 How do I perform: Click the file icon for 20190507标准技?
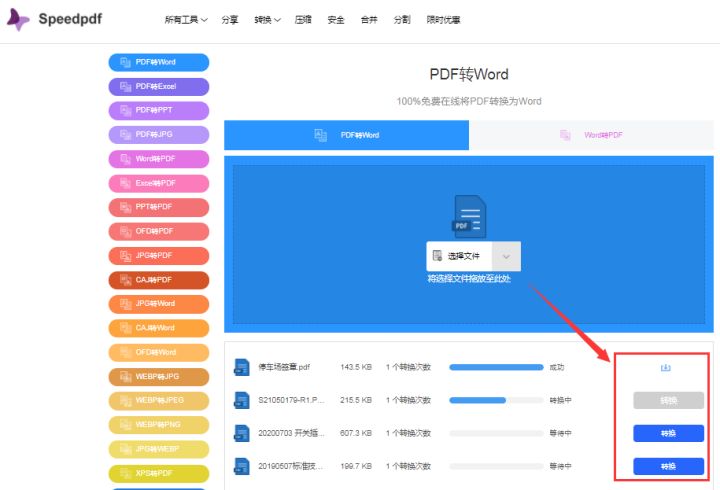point(242,466)
